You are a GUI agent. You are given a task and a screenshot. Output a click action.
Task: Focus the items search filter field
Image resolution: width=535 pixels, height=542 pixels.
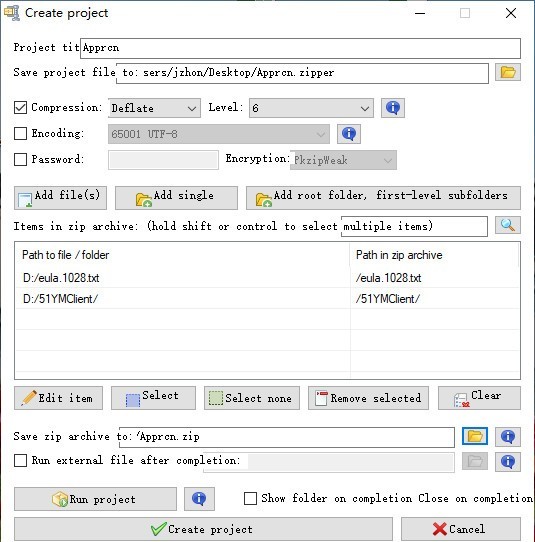414,226
